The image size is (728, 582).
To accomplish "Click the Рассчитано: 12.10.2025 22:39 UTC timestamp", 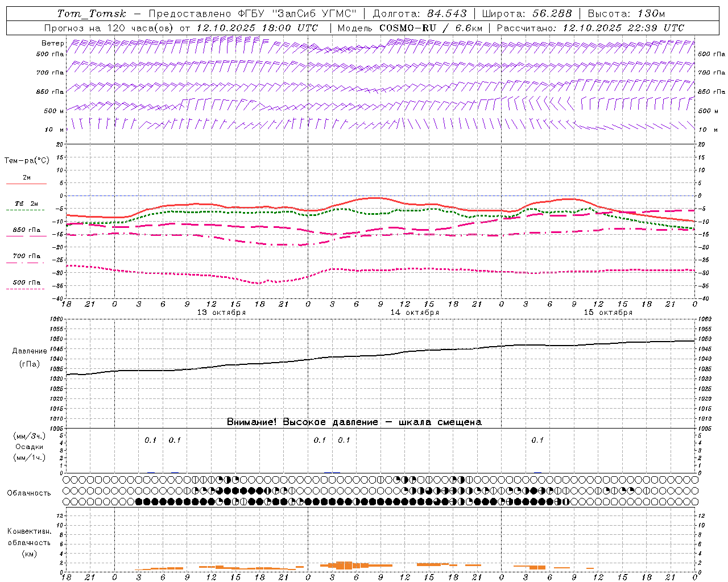I will (590, 28).
